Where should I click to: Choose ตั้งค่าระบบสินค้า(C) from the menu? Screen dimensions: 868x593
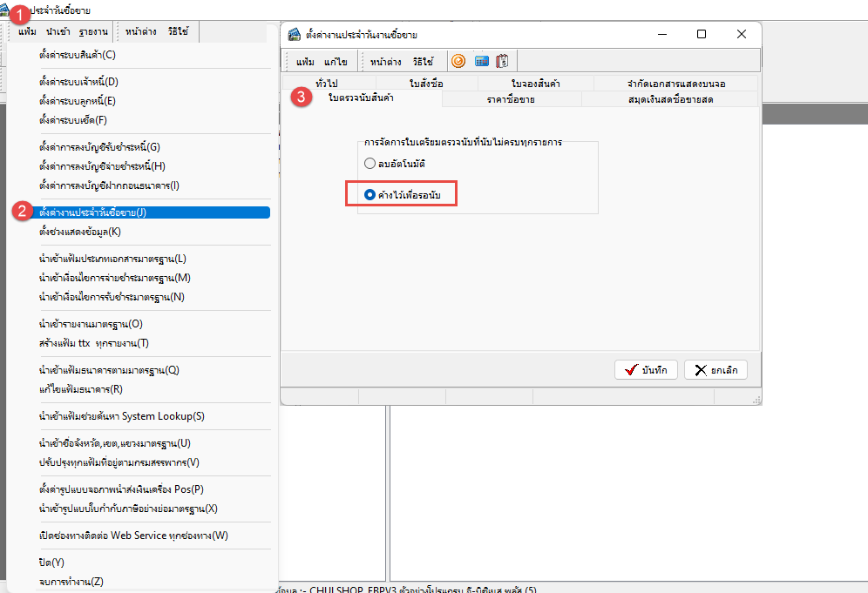click(x=78, y=55)
